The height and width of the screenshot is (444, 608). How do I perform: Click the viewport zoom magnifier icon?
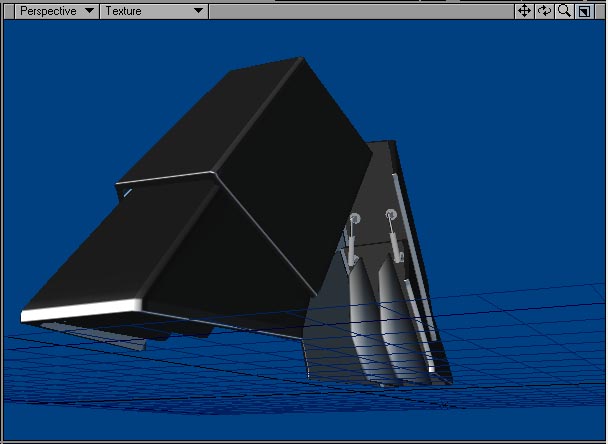[x=564, y=11]
